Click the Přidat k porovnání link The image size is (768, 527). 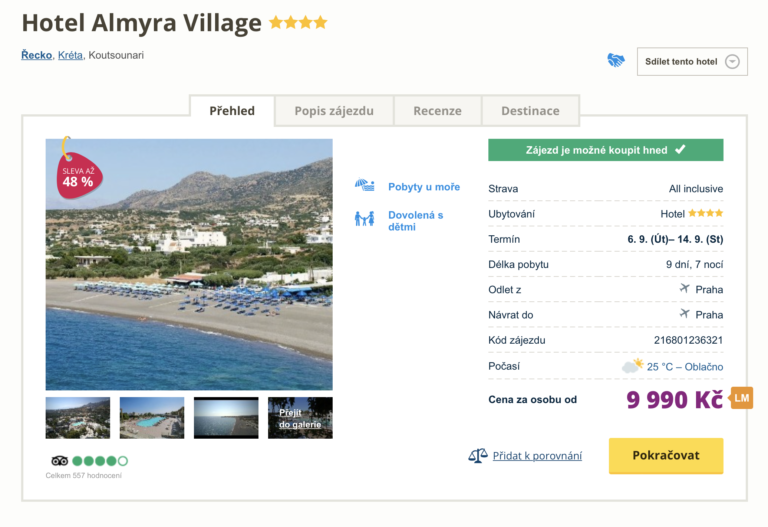(537, 456)
